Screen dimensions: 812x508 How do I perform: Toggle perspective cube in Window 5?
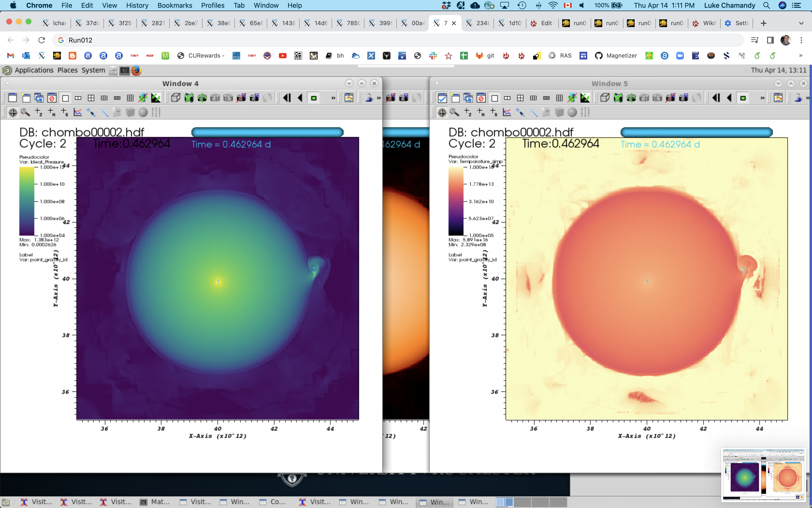tap(605, 98)
